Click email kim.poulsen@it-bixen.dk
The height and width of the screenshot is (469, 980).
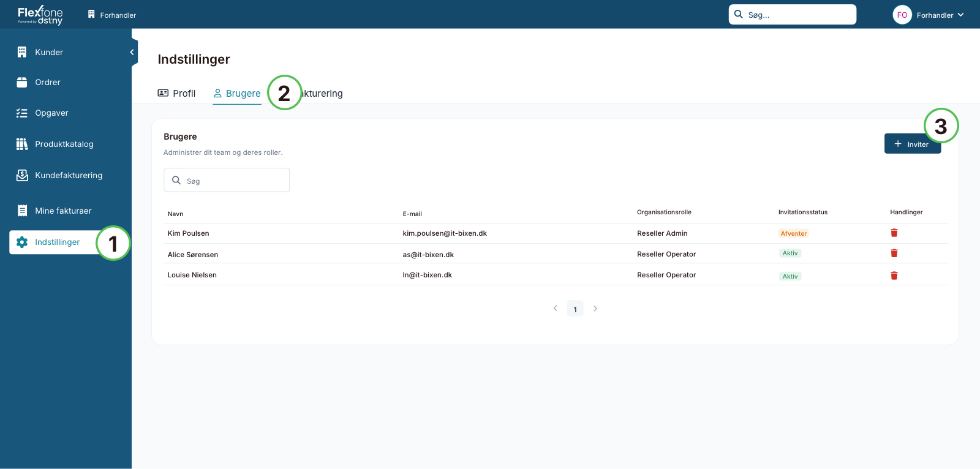point(445,233)
